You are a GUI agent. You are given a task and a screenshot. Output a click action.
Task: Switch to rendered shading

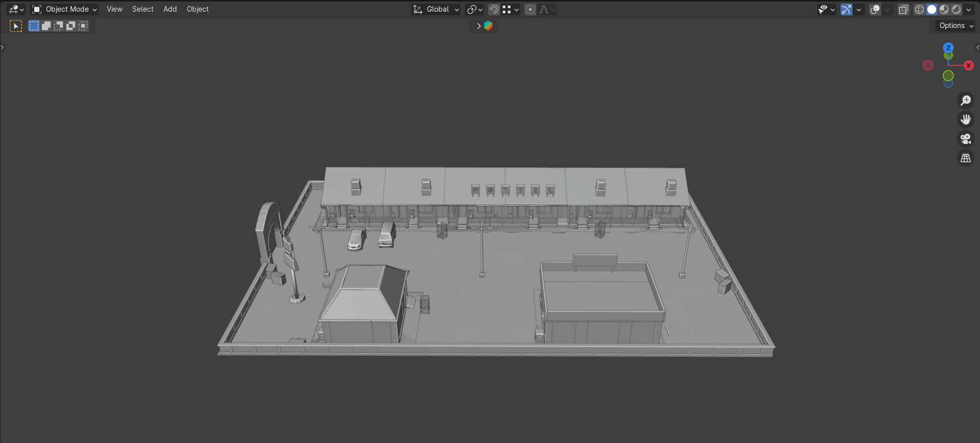pyautogui.click(x=956, y=9)
